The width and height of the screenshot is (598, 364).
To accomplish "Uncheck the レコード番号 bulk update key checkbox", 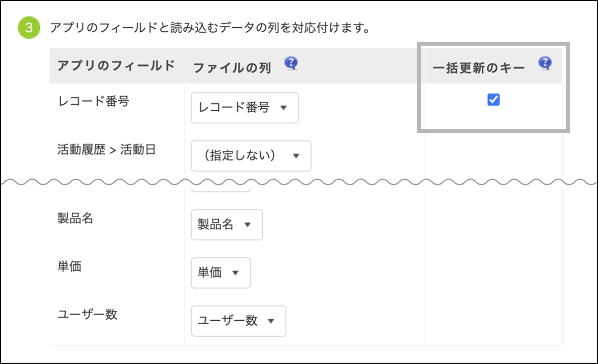I will tap(494, 100).
